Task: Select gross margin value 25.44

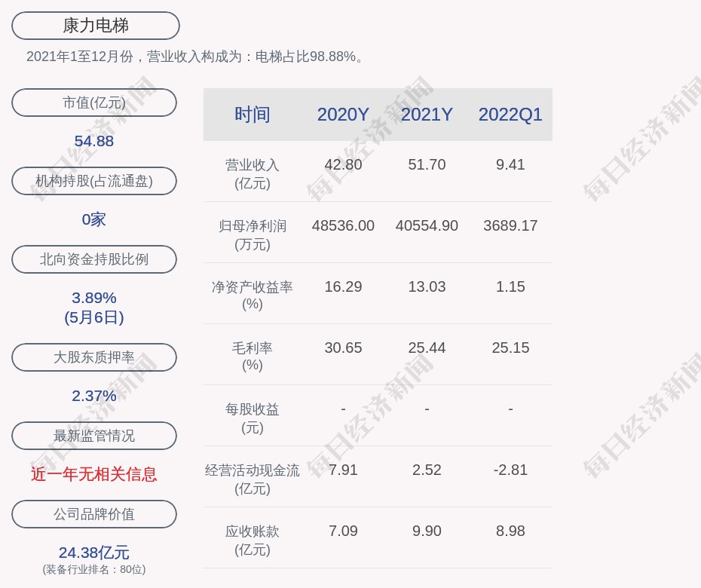Action: (427, 348)
